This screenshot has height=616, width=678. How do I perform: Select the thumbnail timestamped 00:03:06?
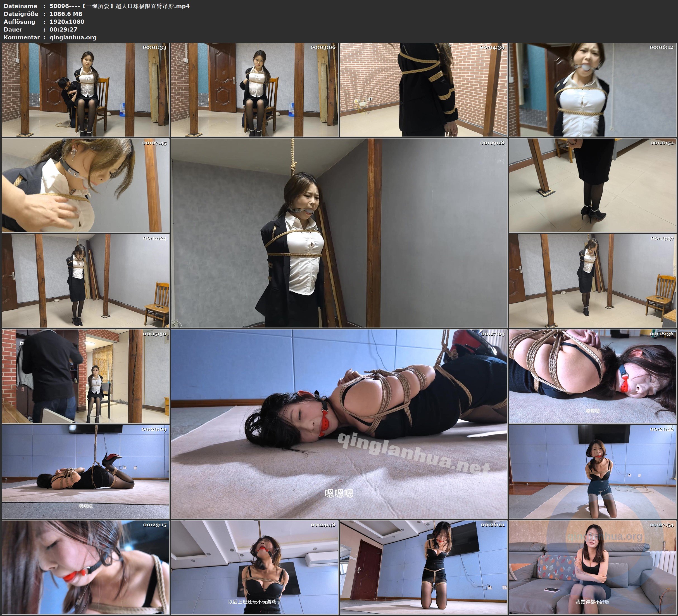(254, 90)
